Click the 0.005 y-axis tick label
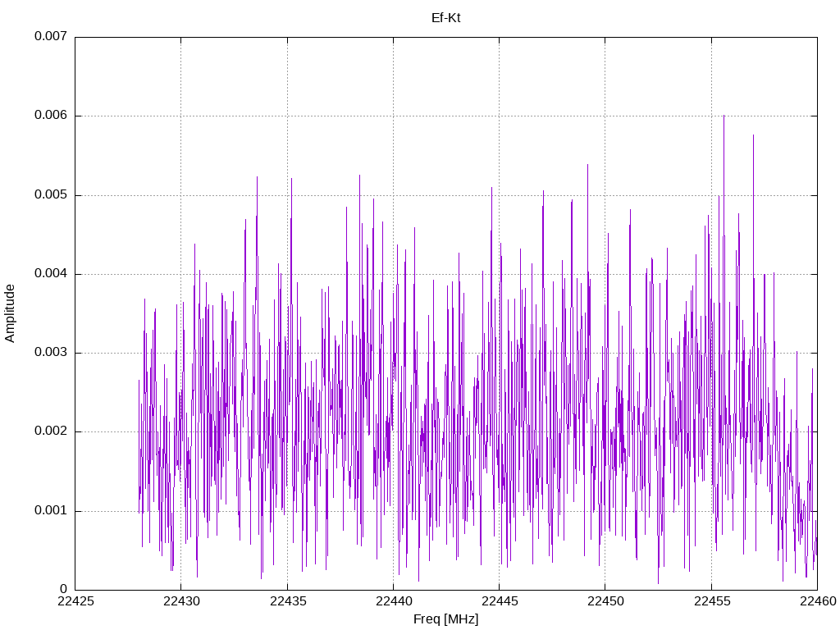Viewport: 840px width, 630px height. pyautogui.click(x=51, y=194)
